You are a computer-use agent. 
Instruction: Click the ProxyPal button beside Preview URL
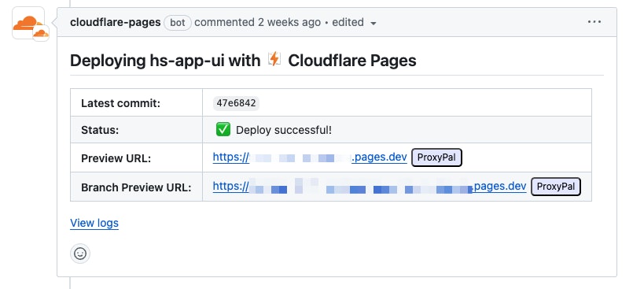(x=436, y=157)
